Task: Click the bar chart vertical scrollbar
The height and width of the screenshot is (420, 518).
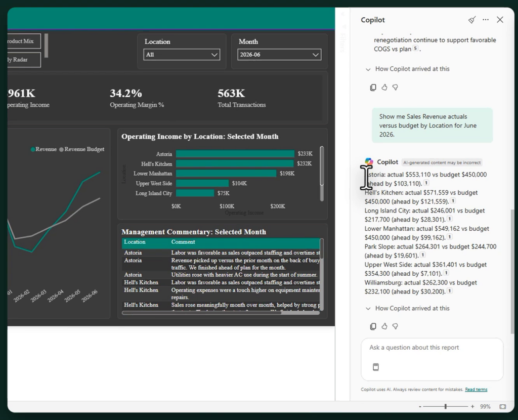Action: click(322, 174)
